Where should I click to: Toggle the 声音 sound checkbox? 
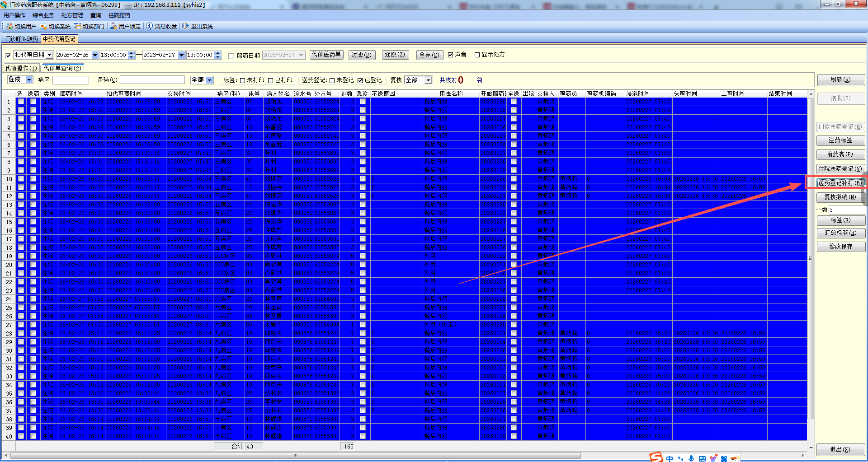[451, 55]
